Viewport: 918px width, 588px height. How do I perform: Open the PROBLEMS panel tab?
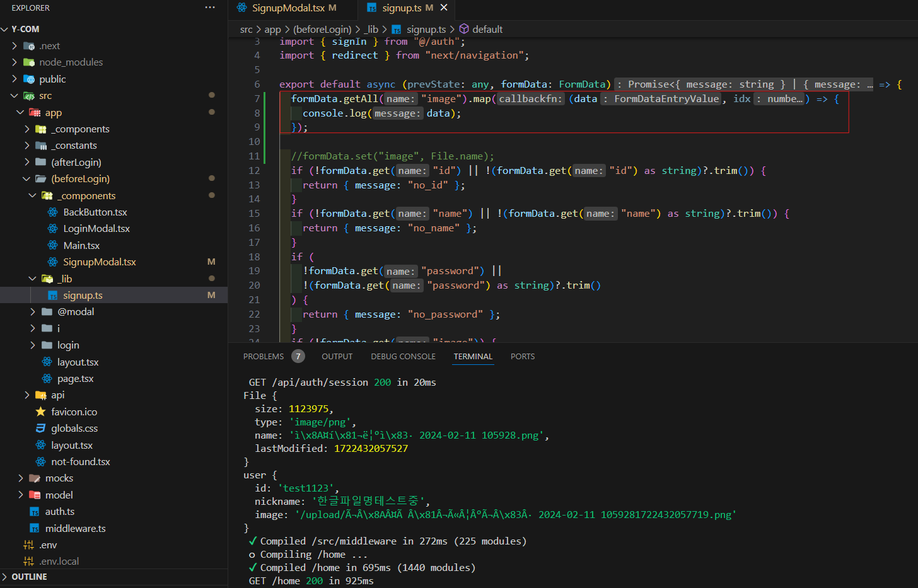[x=264, y=356]
